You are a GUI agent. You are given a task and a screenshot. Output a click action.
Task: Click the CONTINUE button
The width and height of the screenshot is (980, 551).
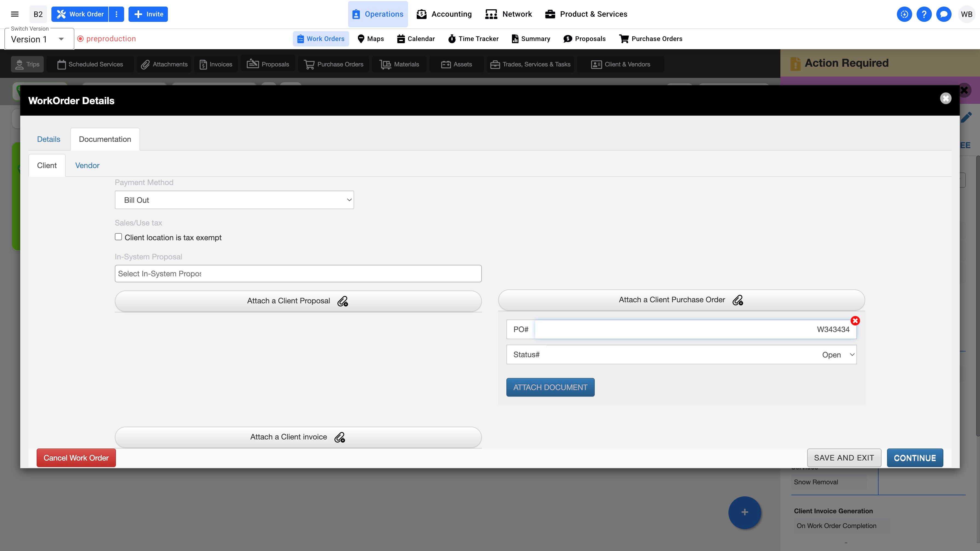point(915,458)
